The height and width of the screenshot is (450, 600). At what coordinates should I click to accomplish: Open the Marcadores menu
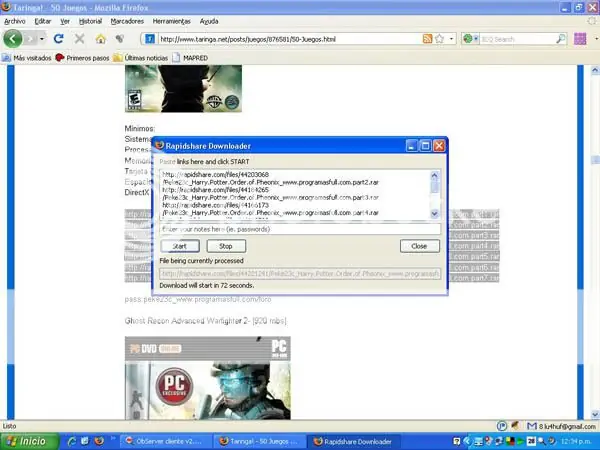(x=127, y=21)
